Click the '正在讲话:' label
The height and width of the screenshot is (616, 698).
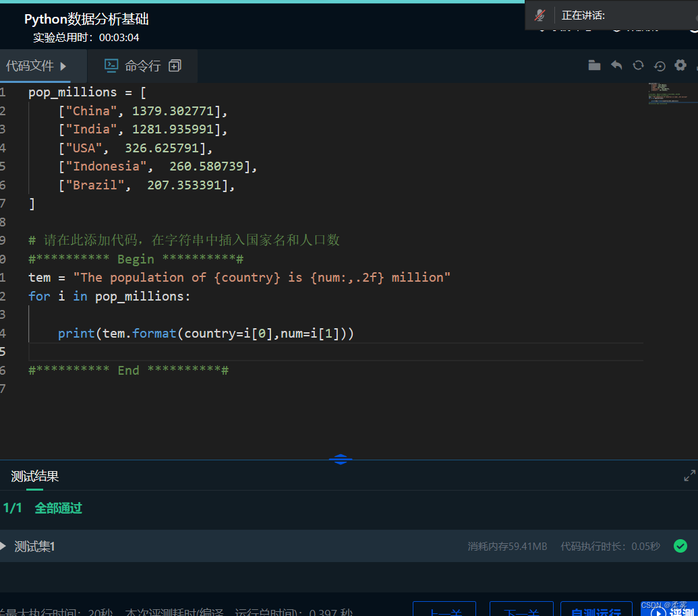pyautogui.click(x=583, y=16)
